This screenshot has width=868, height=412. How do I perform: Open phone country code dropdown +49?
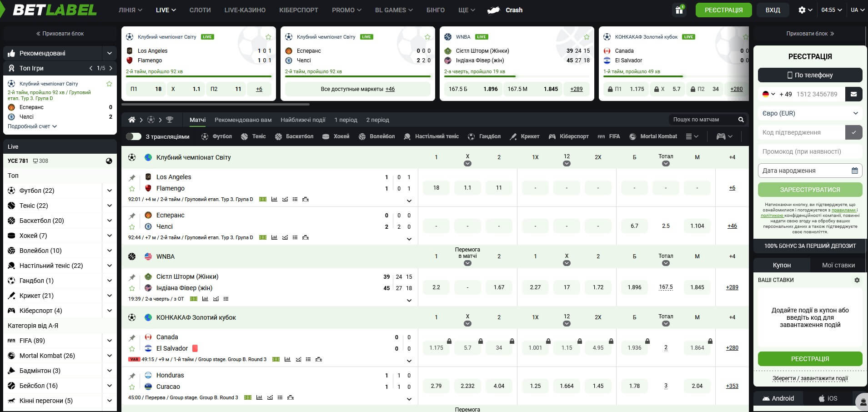coord(769,94)
